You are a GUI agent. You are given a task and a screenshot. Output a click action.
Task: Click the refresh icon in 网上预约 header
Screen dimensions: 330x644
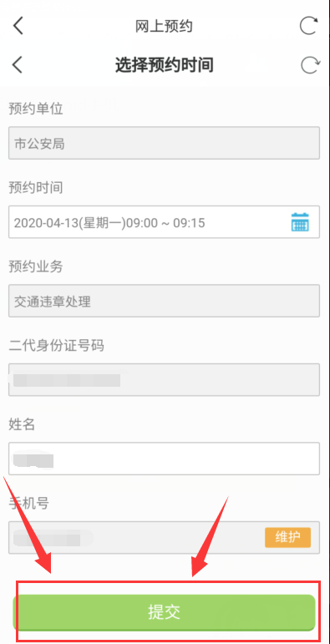[308, 25]
